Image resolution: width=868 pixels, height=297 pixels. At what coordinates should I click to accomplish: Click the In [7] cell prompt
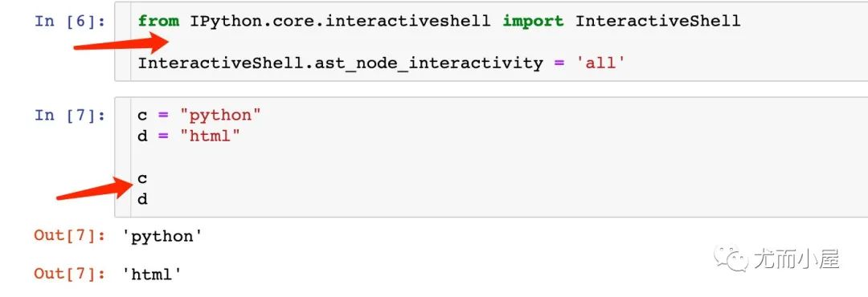point(70,115)
